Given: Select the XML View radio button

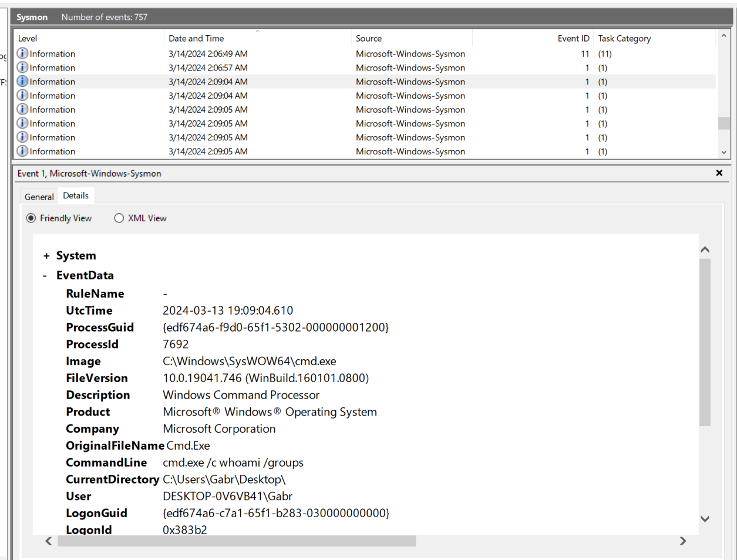Looking at the screenshot, I should pos(119,218).
